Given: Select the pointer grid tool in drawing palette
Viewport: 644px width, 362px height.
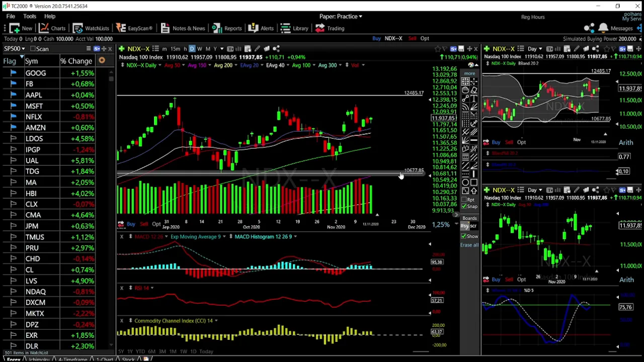Looking at the screenshot, I should (x=465, y=81).
